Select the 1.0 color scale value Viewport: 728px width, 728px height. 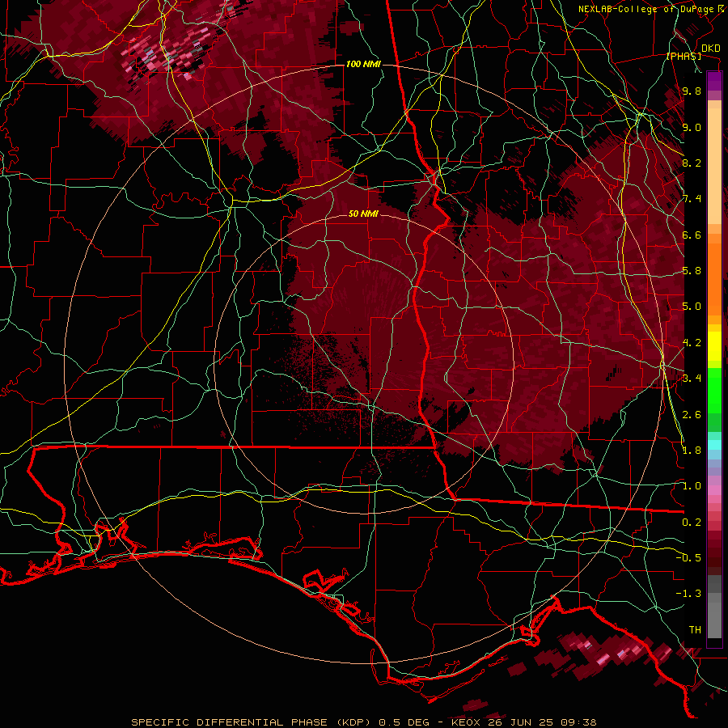pyautogui.click(x=692, y=486)
